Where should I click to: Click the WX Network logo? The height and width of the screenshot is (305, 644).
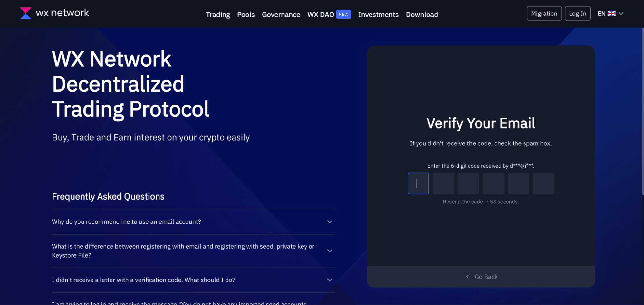click(54, 13)
